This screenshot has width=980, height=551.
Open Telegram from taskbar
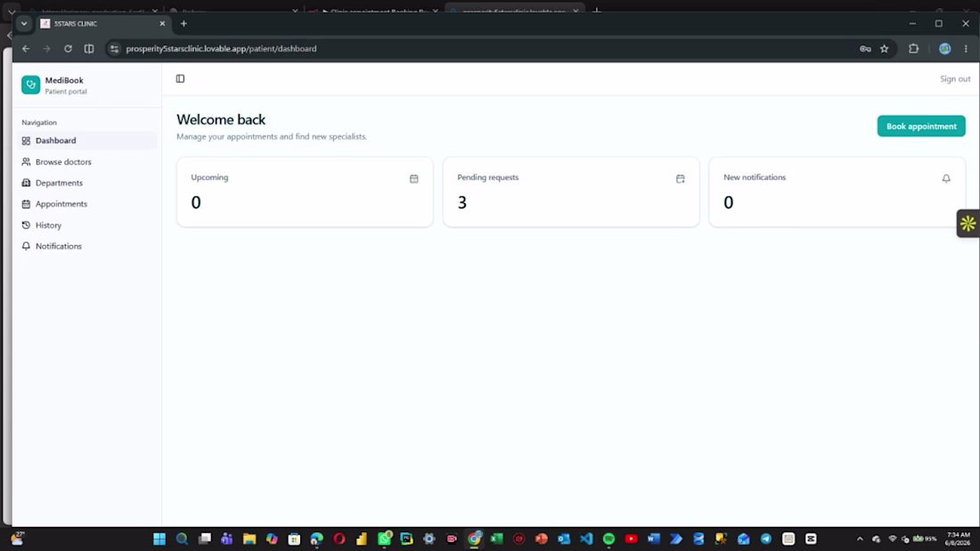tap(765, 539)
